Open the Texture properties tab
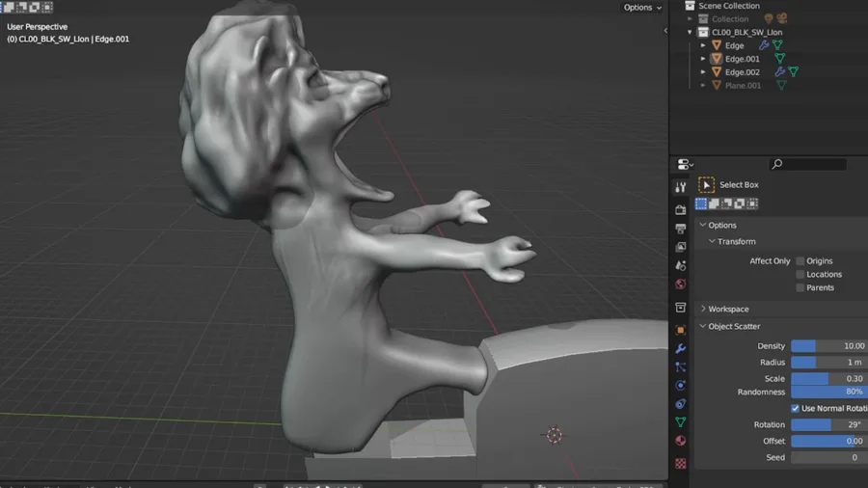Screen dimensions: 868x488 [680, 463]
